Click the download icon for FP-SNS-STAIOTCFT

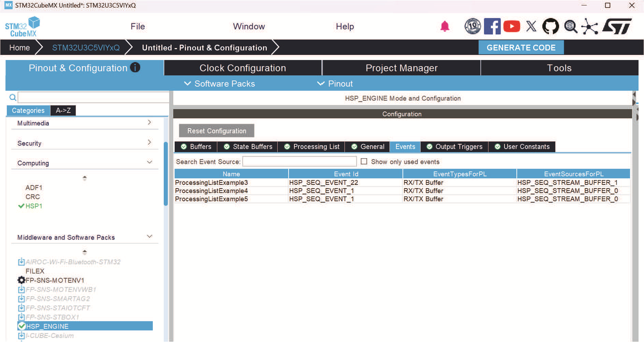21,308
